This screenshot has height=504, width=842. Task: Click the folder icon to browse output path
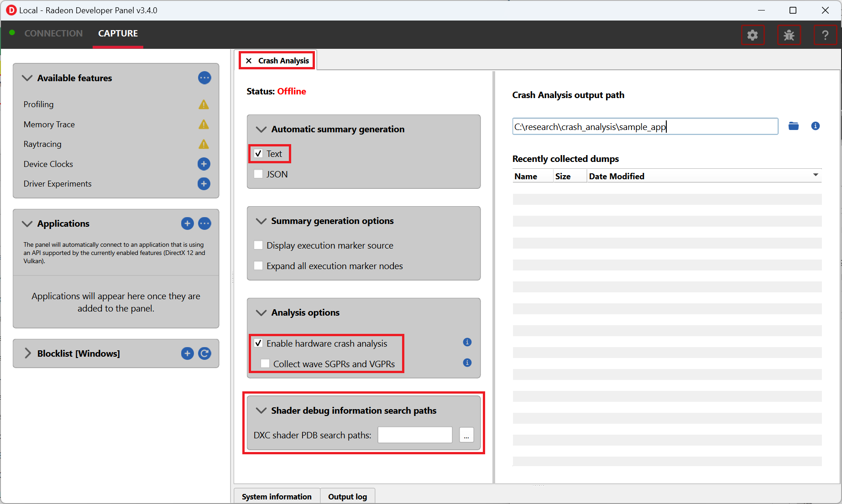[794, 126]
